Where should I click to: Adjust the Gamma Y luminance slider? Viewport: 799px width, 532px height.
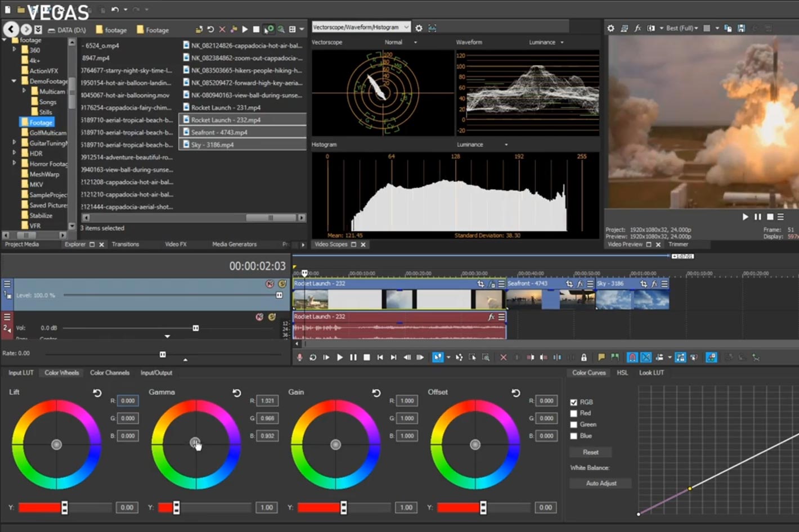point(176,508)
